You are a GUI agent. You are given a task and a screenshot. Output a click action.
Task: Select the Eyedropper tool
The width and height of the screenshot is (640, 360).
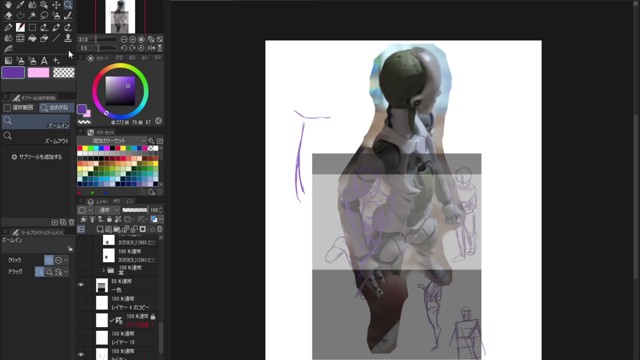click(20, 5)
